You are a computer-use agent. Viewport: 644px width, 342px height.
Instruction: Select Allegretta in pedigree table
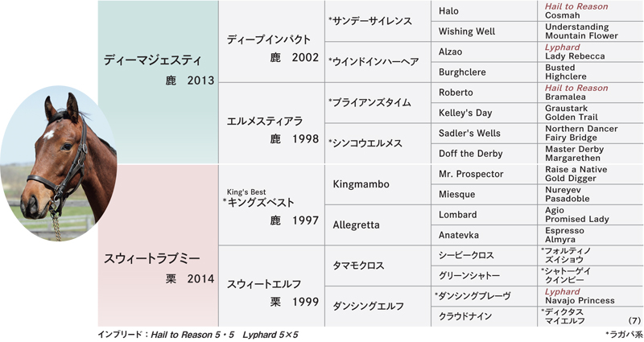(378, 225)
